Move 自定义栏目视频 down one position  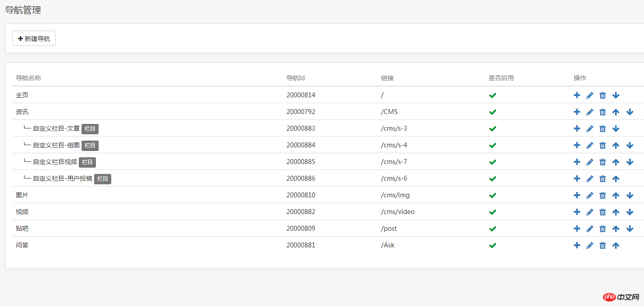click(630, 162)
